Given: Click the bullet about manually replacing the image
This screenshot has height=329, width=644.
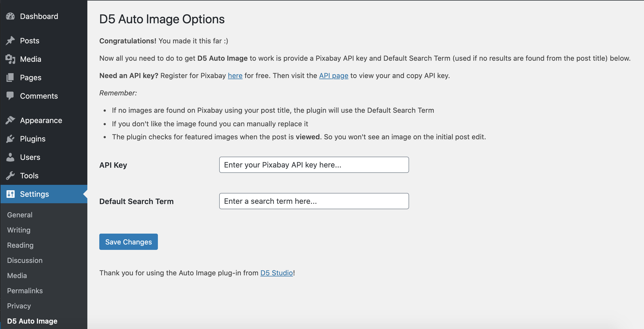Looking at the screenshot, I should coord(210,124).
